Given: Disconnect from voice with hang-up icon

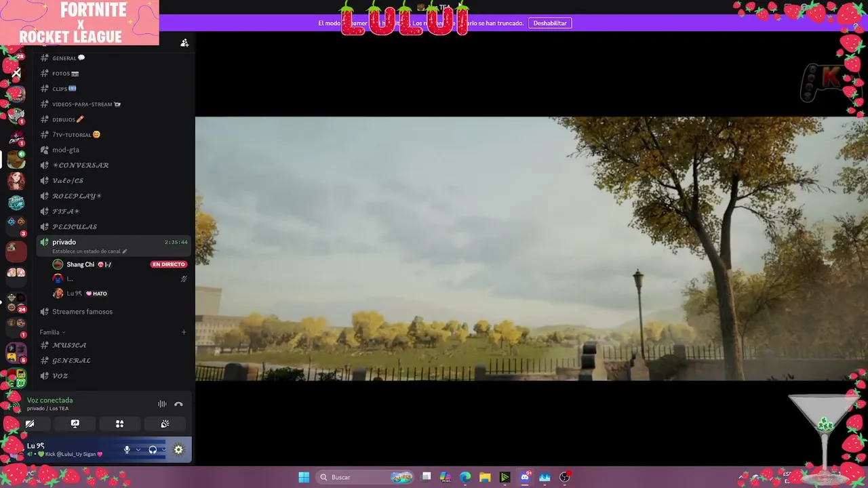Looking at the screenshot, I should coord(178,404).
